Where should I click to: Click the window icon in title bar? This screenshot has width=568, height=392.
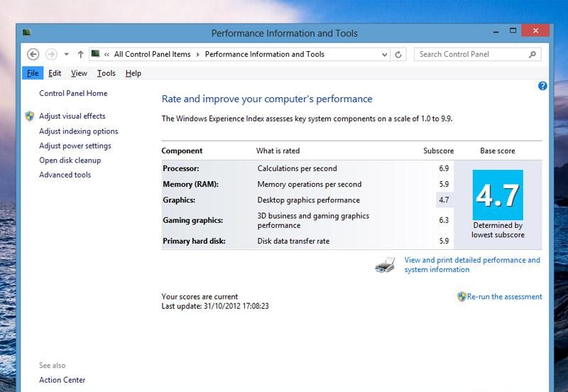26,33
